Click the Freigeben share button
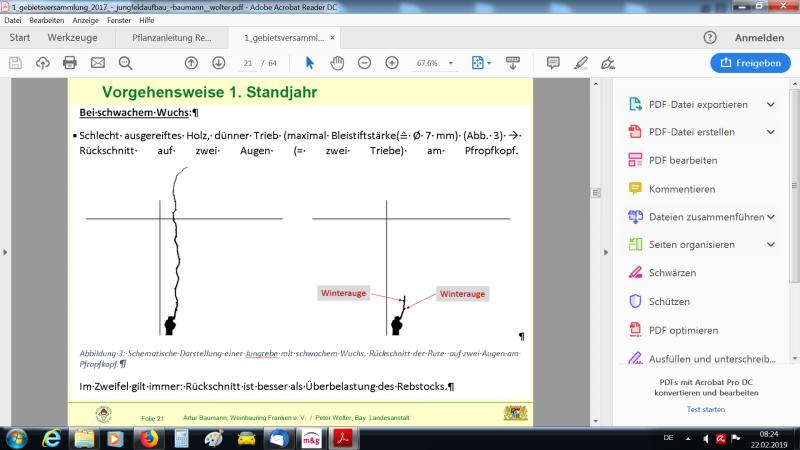Screen dimensions: 800x450 749,62
